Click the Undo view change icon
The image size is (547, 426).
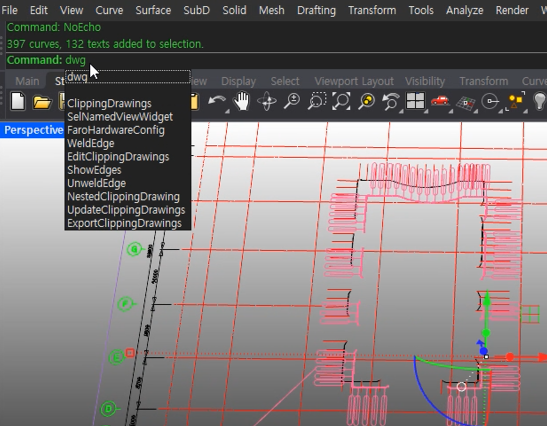[x=391, y=102]
